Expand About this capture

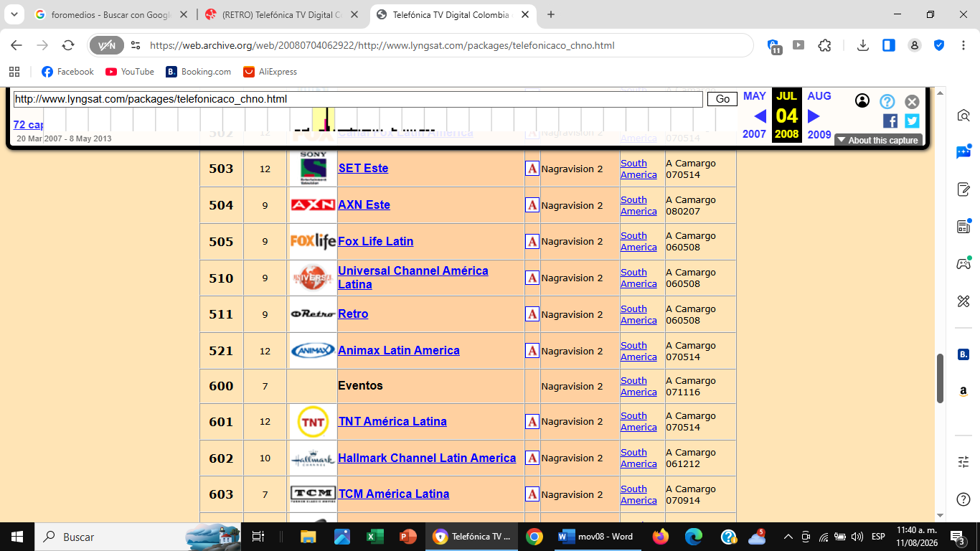pos(878,141)
